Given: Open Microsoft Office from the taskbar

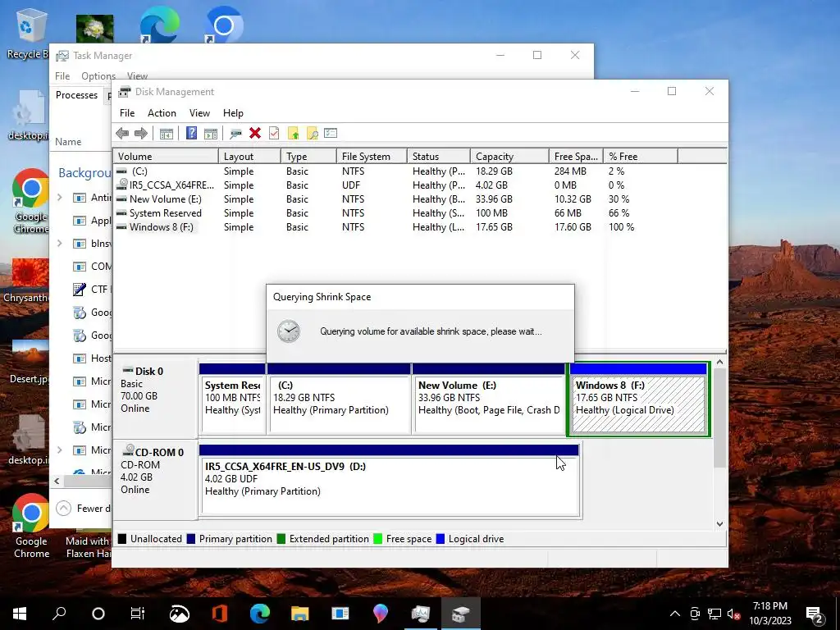Looking at the screenshot, I should pyautogui.click(x=220, y=614).
